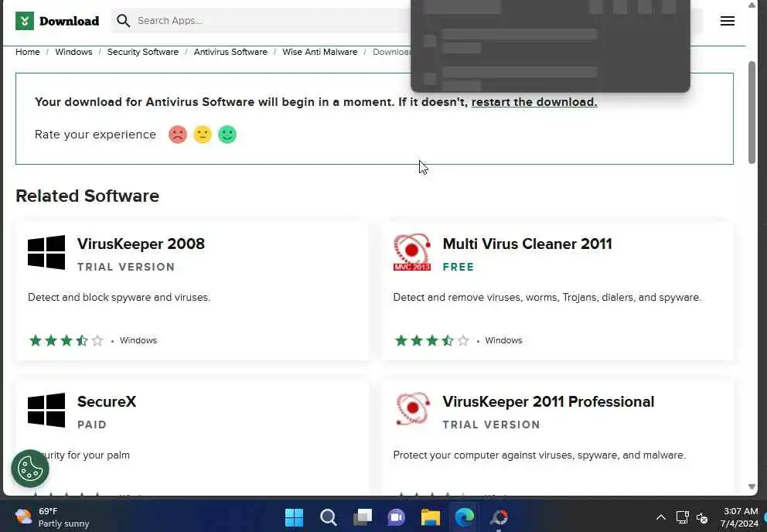The width and height of the screenshot is (767, 532).
Task: Open SecureX title
Action: (x=107, y=401)
